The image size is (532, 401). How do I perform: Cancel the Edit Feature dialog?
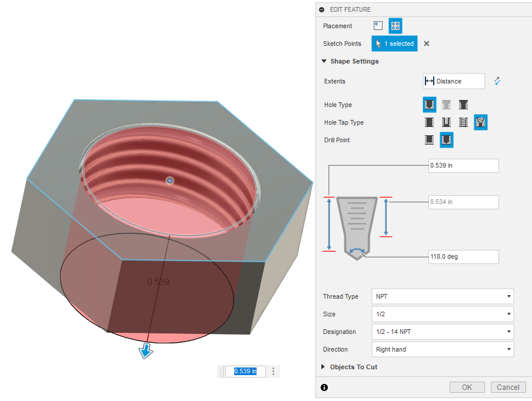[508, 387]
